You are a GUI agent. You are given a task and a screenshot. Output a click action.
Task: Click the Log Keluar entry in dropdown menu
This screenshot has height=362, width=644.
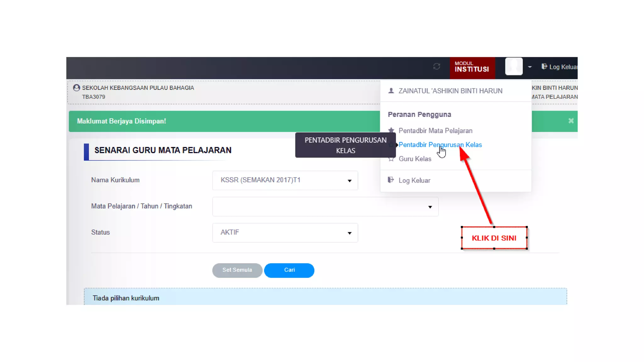[x=414, y=180]
